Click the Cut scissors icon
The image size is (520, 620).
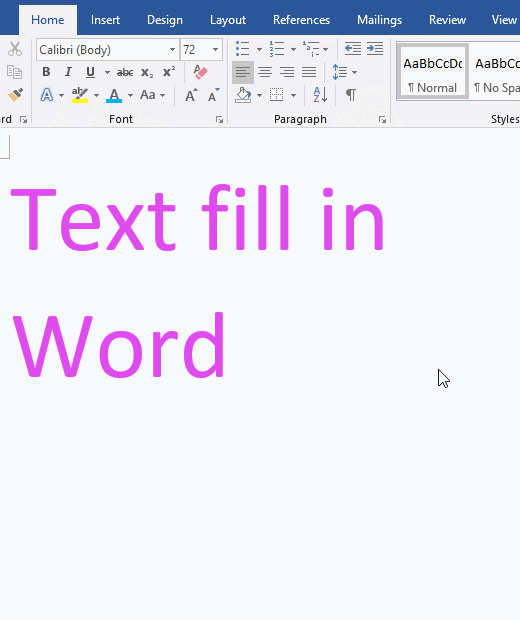tap(15, 49)
